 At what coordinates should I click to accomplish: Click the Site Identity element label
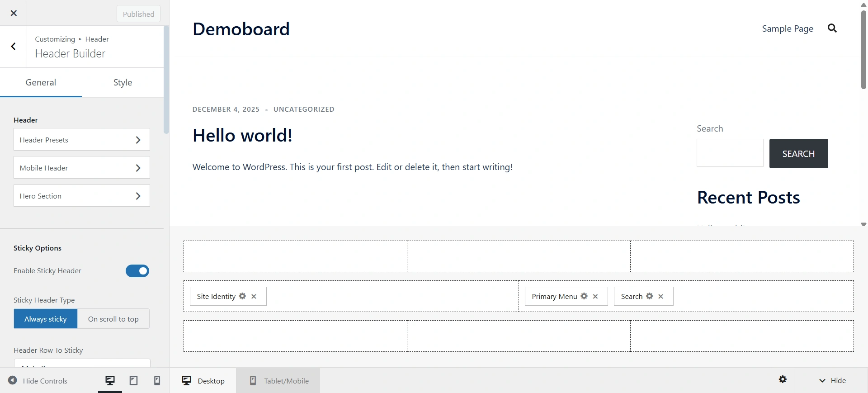coord(216,297)
